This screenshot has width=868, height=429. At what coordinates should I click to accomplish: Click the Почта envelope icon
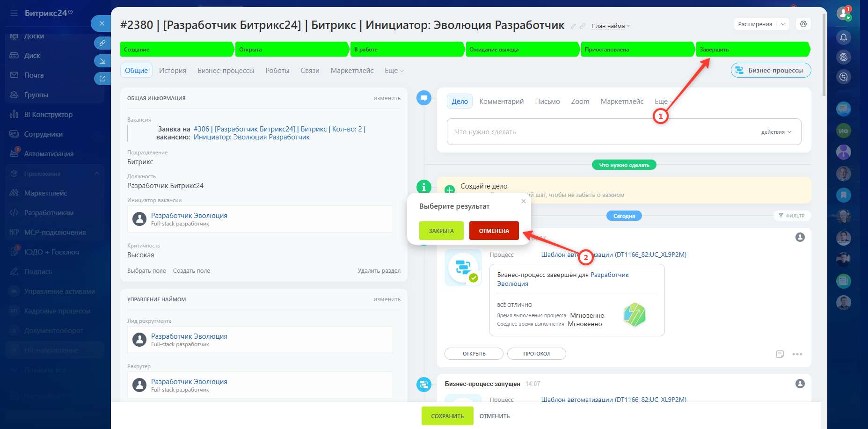tap(14, 75)
